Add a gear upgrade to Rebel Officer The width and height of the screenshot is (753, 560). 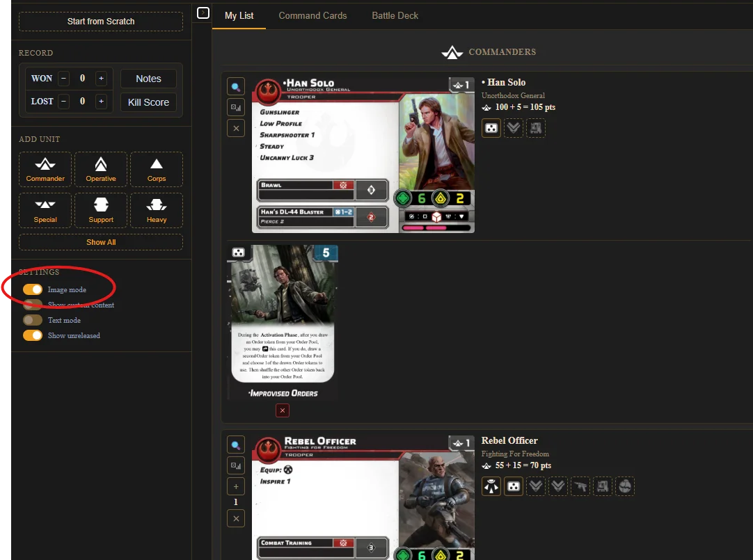(x=602, y=486)
